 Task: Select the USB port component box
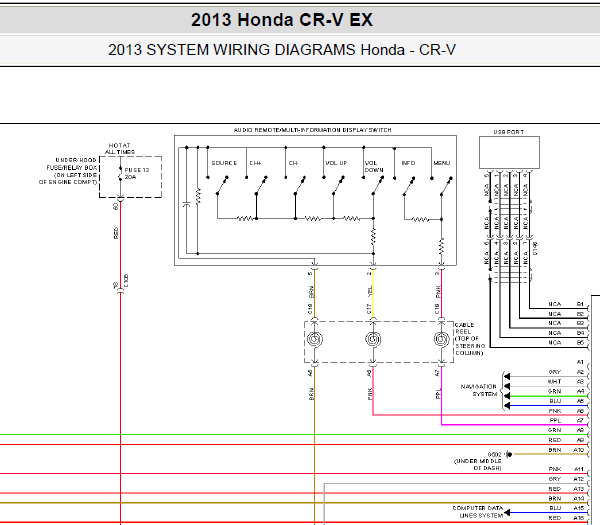pyautogui.click(x=509, y=152)
